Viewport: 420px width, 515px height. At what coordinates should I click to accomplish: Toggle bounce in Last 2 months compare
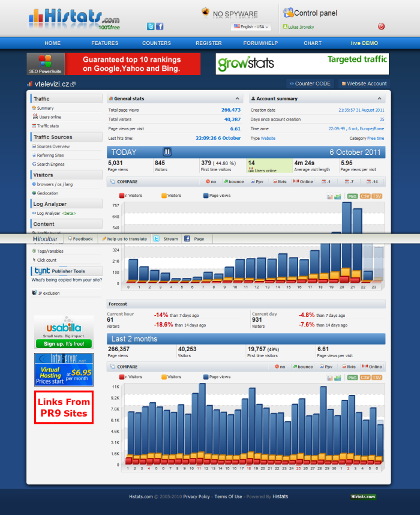[x=303, y=367]
